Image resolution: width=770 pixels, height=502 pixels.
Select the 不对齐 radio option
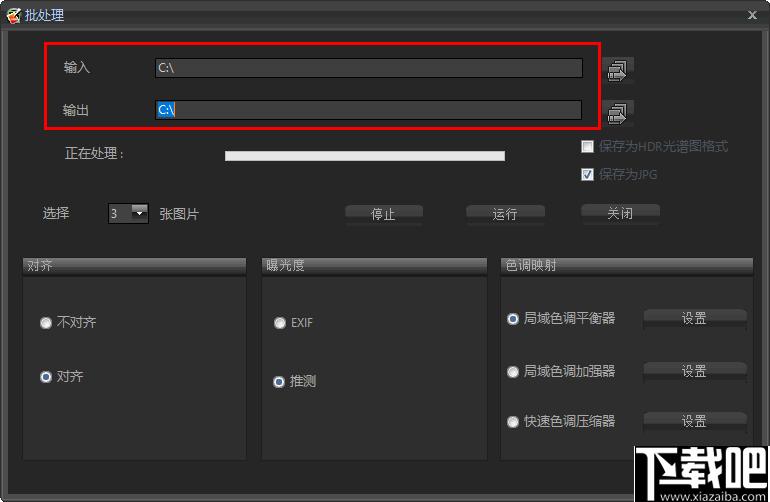[x=46, y=323]
